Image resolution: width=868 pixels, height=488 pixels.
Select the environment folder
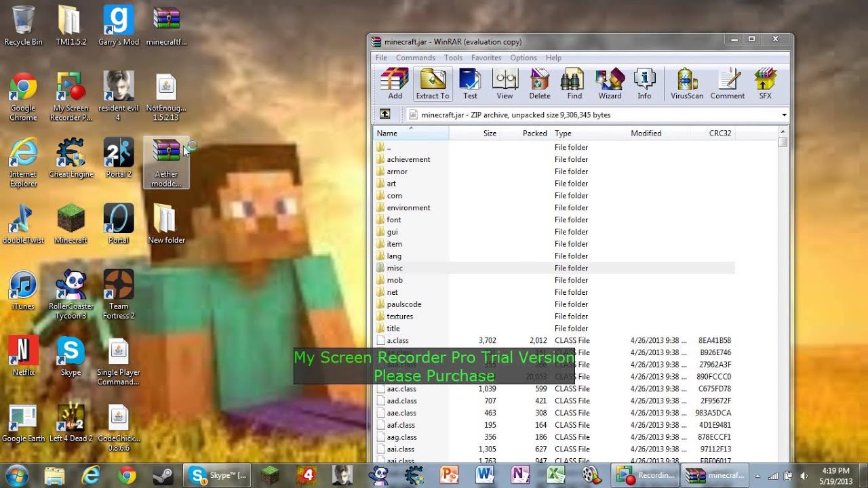pos(408,207)
